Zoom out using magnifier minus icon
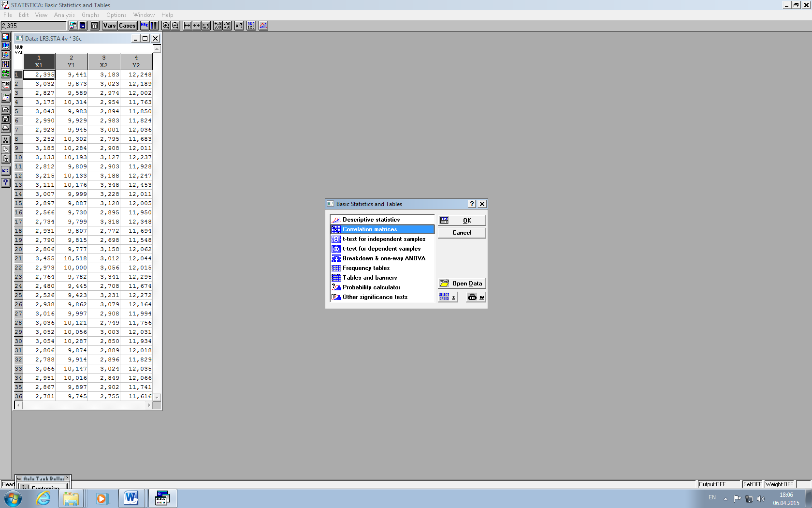 (x=176, y=26)
